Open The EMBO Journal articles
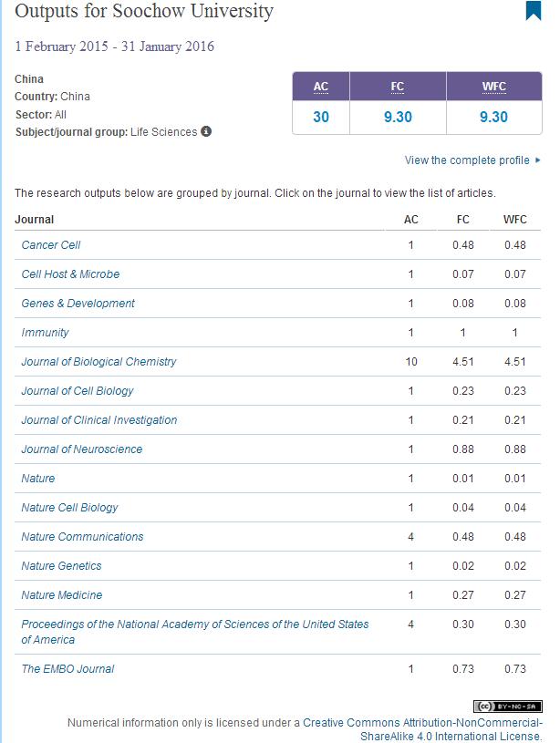 (67, 669)
